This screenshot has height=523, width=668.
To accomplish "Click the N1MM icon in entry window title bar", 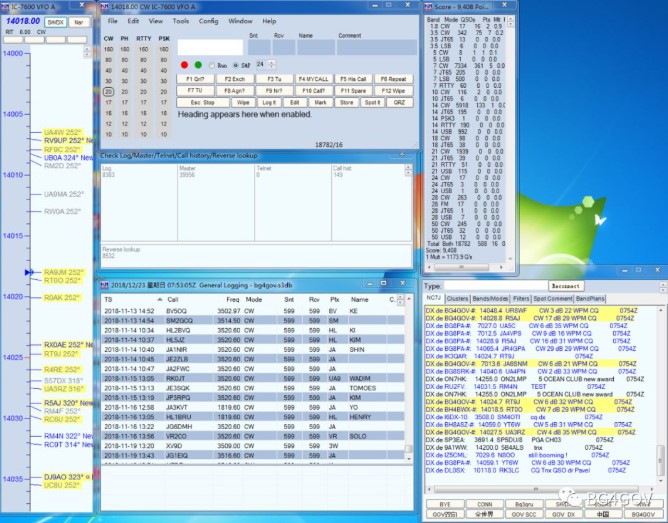I will (104, 7).
